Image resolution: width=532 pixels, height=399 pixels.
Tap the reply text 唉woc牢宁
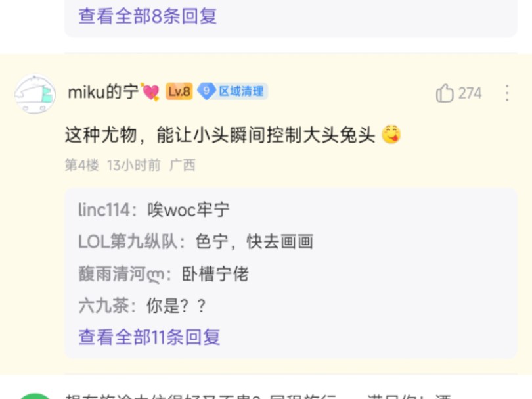188,210
